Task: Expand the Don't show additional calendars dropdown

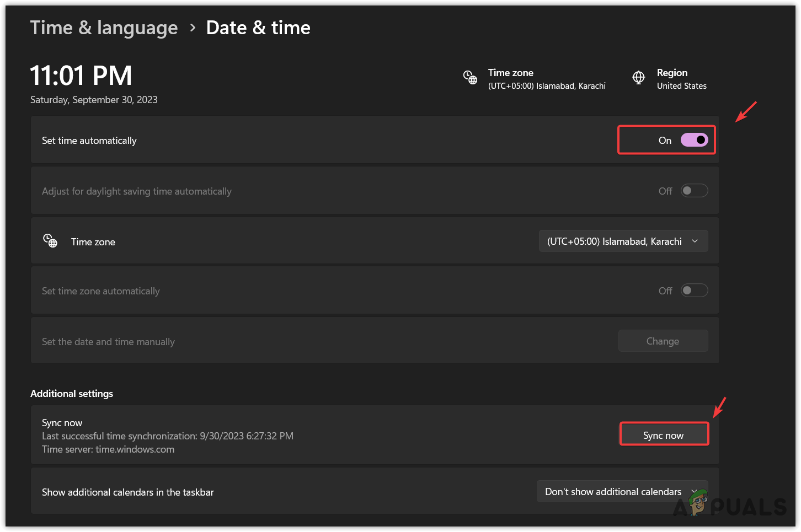Action: point(622,492)
